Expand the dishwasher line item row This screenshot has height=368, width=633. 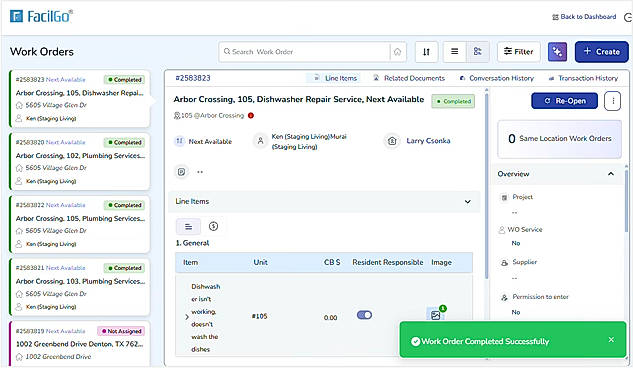187,317
